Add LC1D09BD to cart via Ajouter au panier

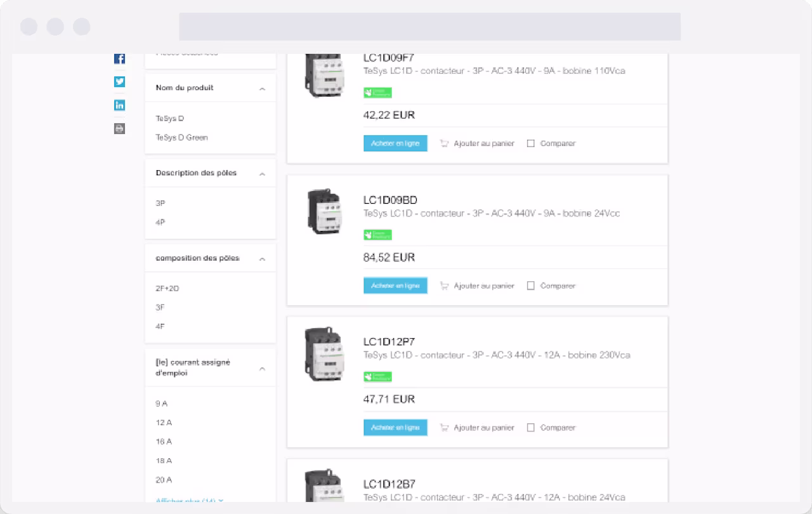484,286
